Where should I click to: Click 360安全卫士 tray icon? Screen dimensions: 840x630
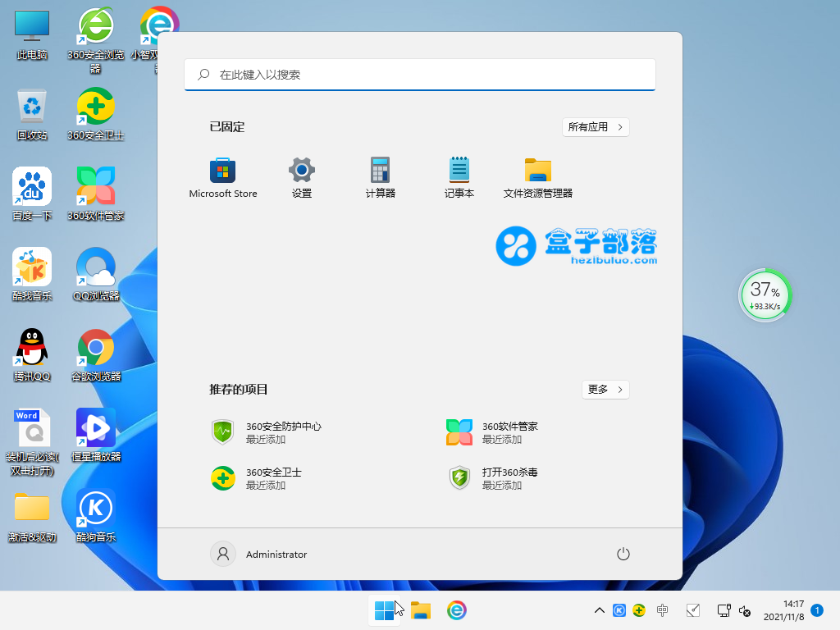(x=638, y=610)
